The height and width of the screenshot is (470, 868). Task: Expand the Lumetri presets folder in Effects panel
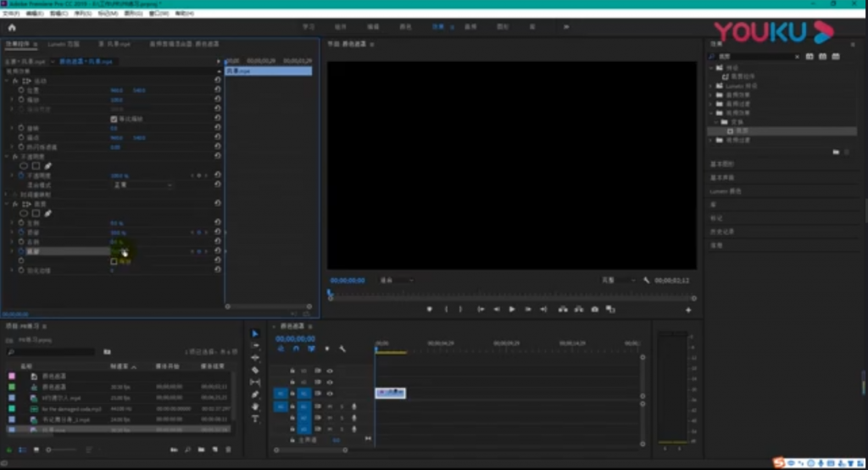click(x=712, y=86)
